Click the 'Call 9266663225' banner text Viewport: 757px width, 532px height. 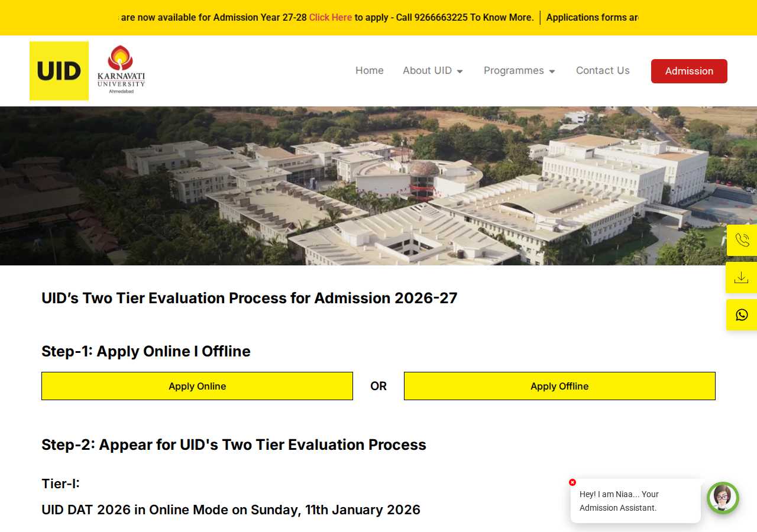[x=432, y=17]
